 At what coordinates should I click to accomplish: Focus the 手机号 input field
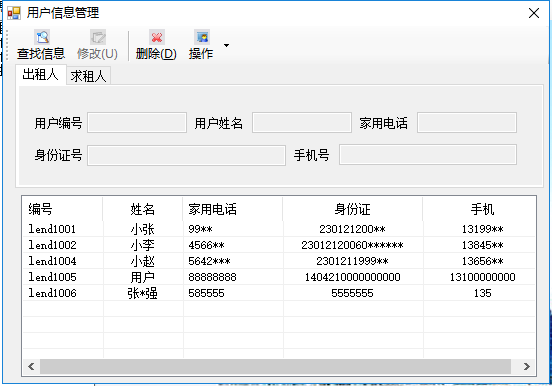pyautogui.click(x=428, y=155)
